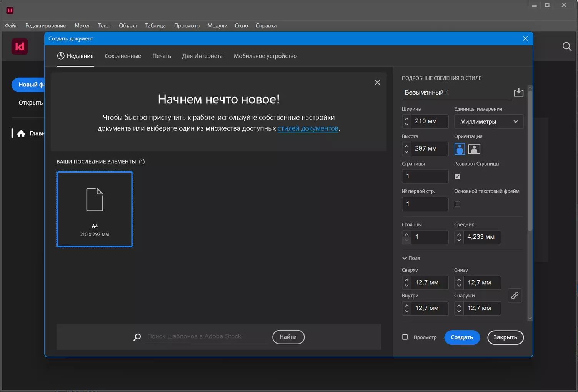Click the Adobe Stock search magnifier icon
578x392 pixels.
click(x=137, y=337)
